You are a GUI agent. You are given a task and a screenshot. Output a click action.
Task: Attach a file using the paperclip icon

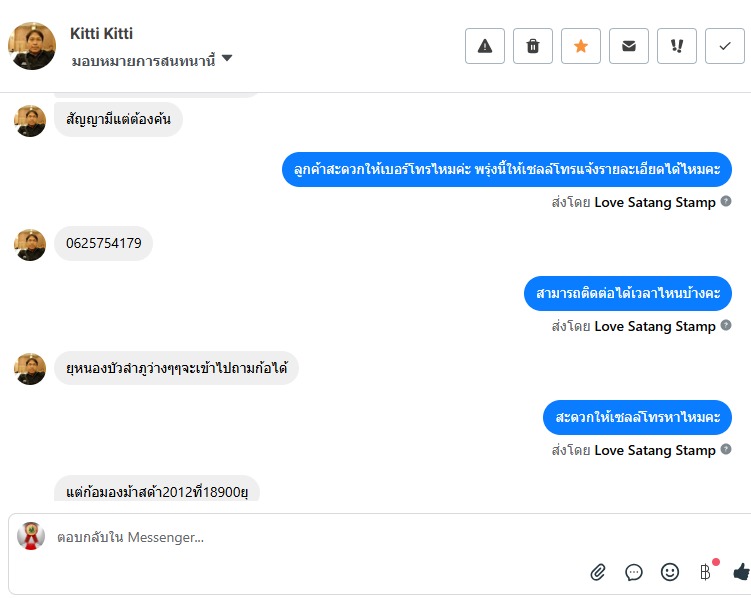point(598,572)
